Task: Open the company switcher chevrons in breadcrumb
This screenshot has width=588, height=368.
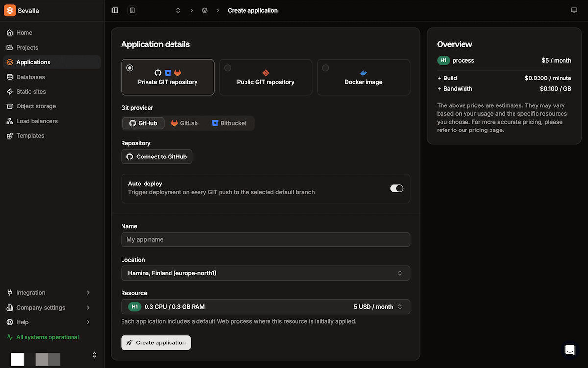Action: [178, 10]
